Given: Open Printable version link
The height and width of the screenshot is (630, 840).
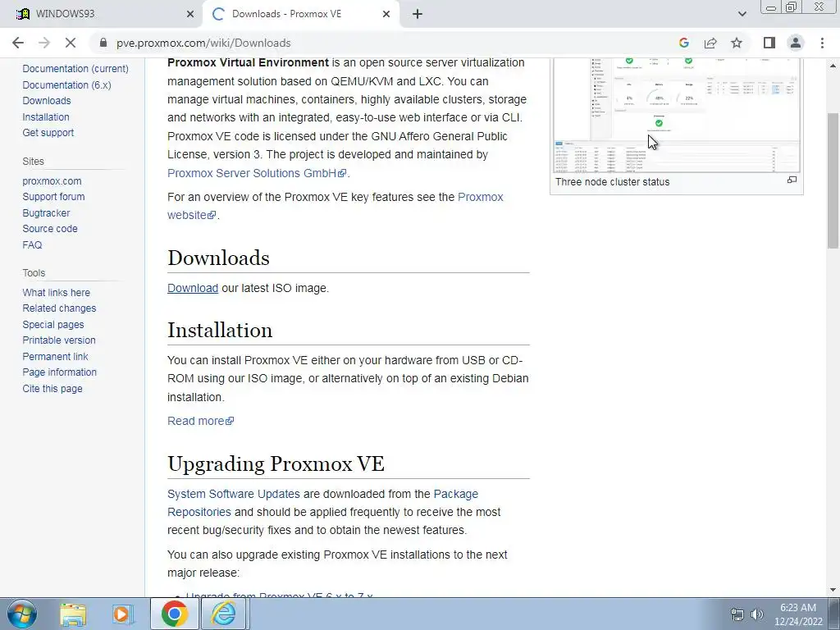Looking at the screenshot, I should tap(59, 340).
